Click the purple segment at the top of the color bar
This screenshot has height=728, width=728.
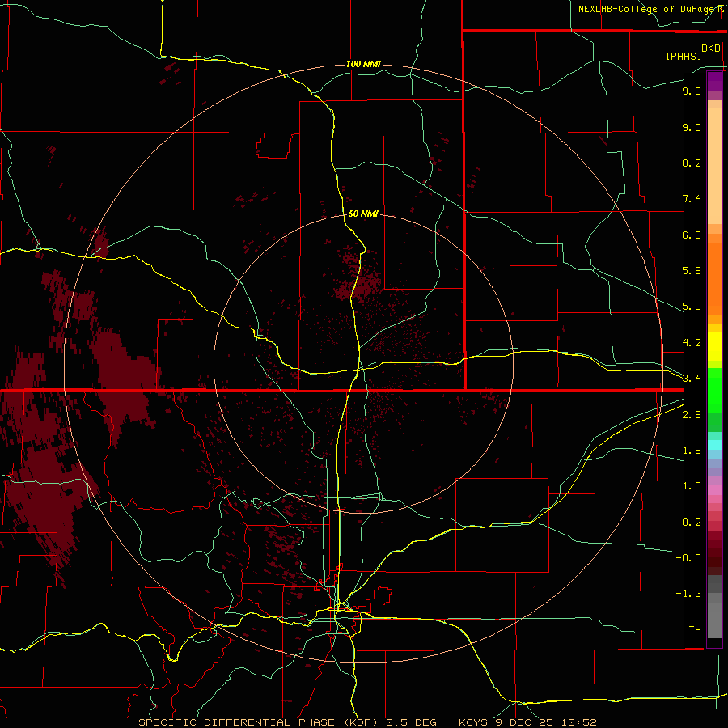714,81
